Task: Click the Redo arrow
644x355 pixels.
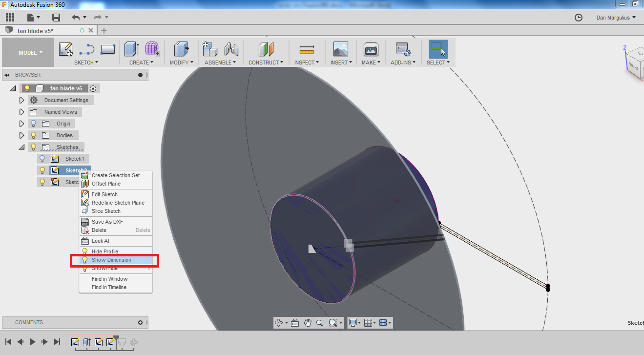Action: [x=97, y=18]
